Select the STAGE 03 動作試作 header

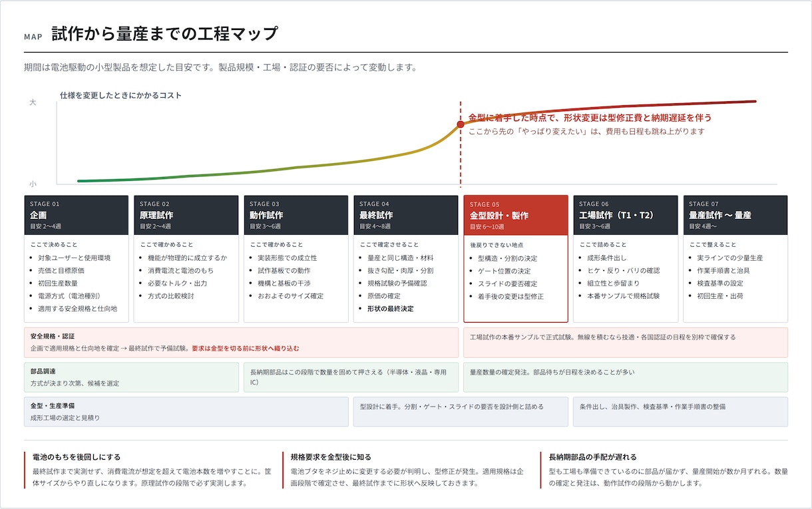click(x=296, y=215)
